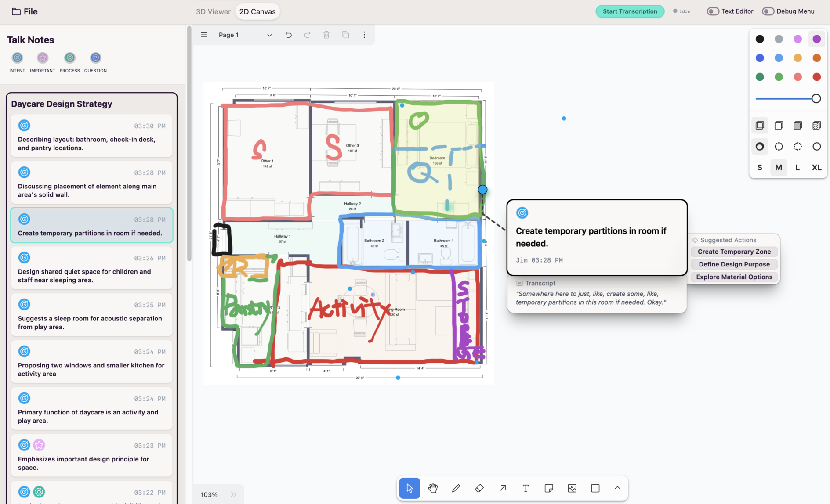830x504 pixels.
Task: Expand more tools in bottom toolbar
Action: point(617,488)
